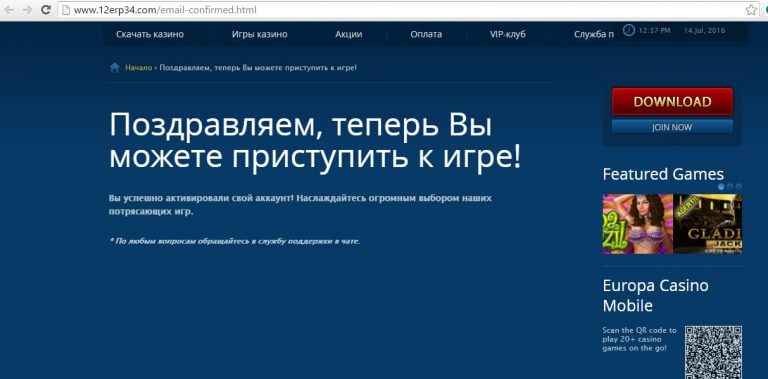Click the page icon in the address bar

click(67, 10)
